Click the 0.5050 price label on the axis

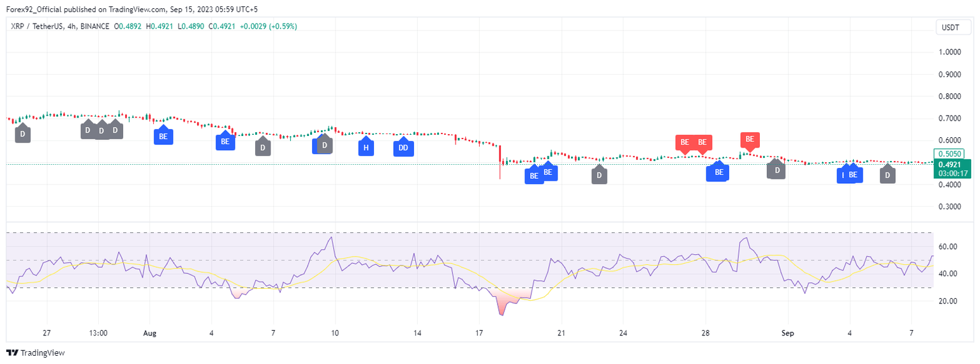(949, 153)
